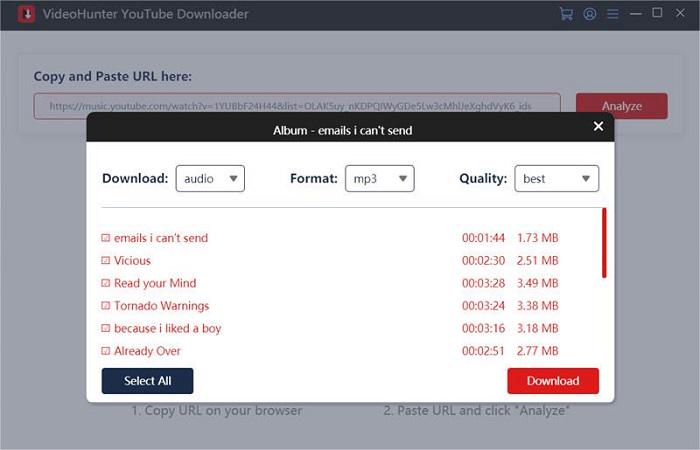700x450 pixels.
Task: Click the track title Vicious
Action: [132, 260]
